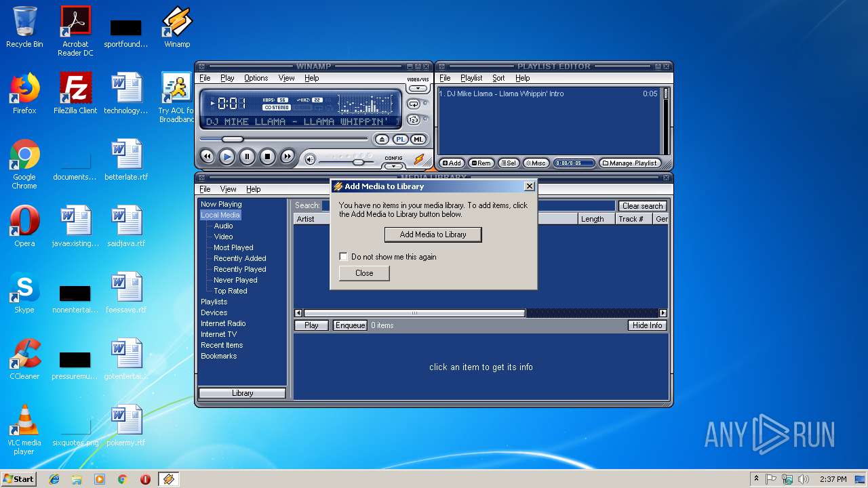Click the Hide Info button

click(647, 325)
